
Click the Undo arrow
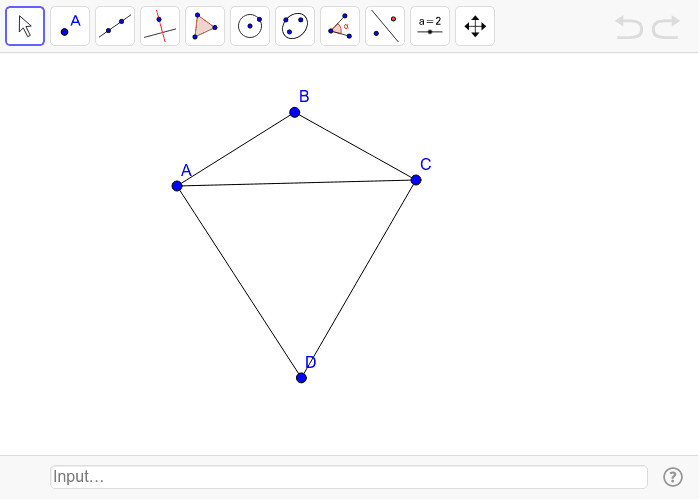pos(629,27)
